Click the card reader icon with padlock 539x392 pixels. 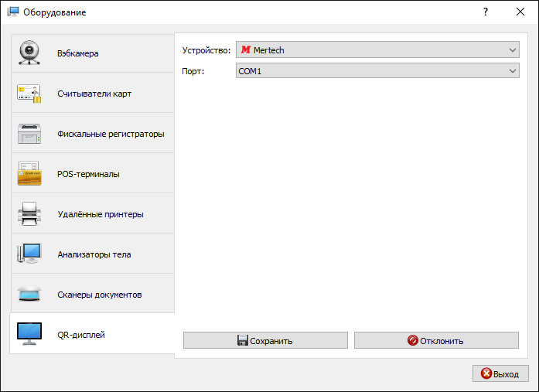(29, 94)
